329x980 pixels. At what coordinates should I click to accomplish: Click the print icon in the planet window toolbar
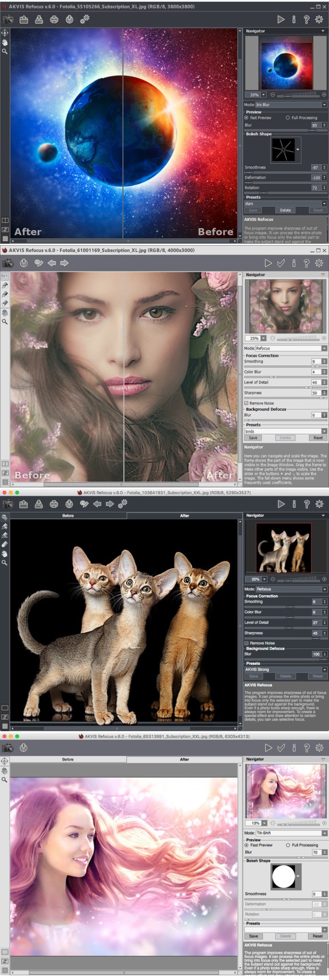coord(54,19)
